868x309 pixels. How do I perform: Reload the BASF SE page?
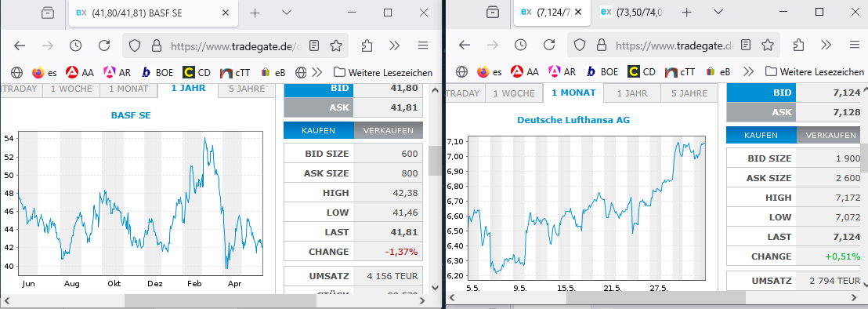click(x=104, y=45)
